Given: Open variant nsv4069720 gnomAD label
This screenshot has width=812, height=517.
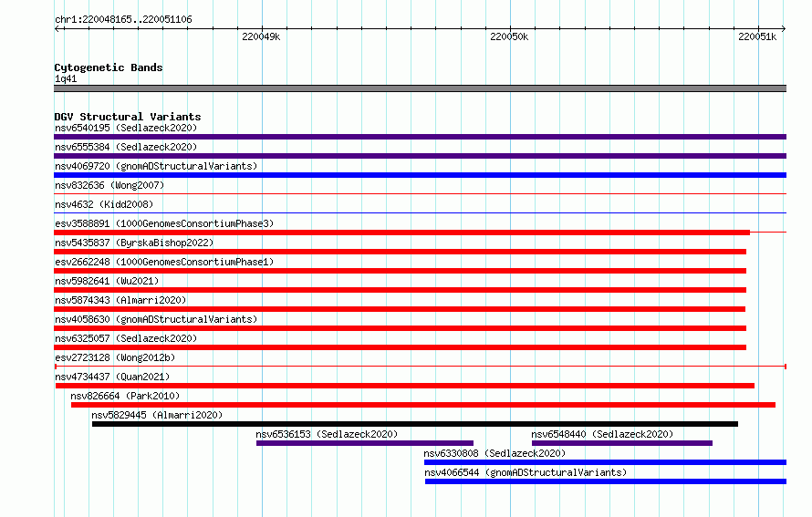Looking at the screenshot, I should coord(156,166).
